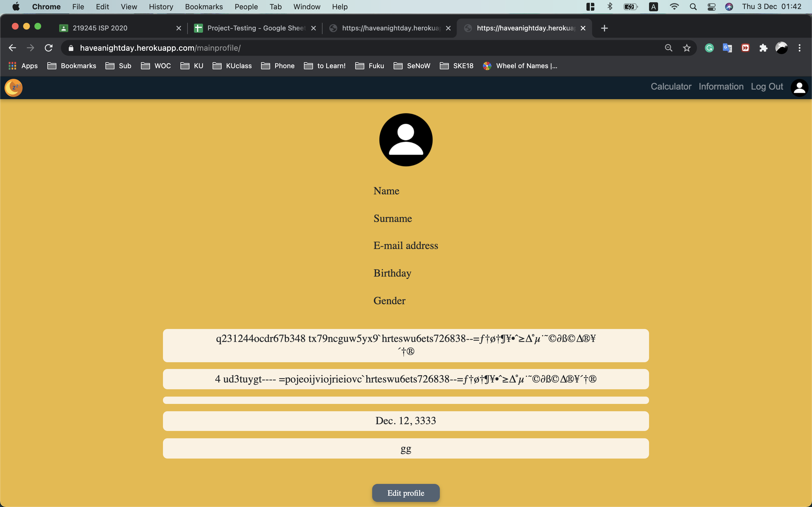Click the Grammarly extension icon
812x507 pixels.
point(709,48)
